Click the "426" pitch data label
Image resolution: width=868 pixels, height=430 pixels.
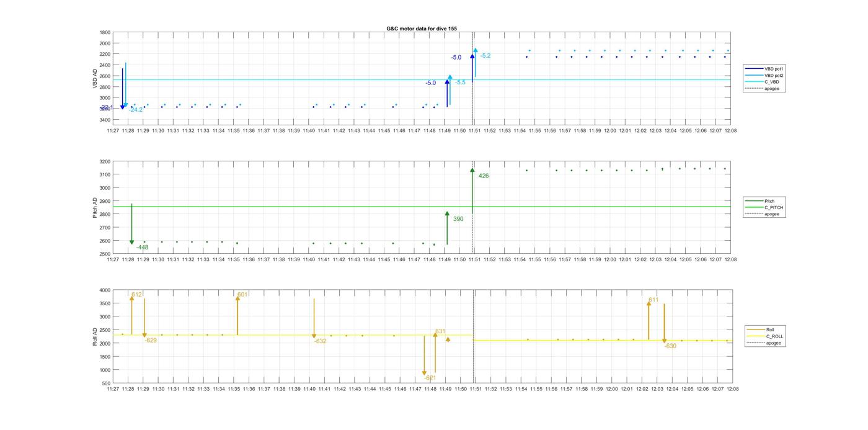[x=484, y=176]
